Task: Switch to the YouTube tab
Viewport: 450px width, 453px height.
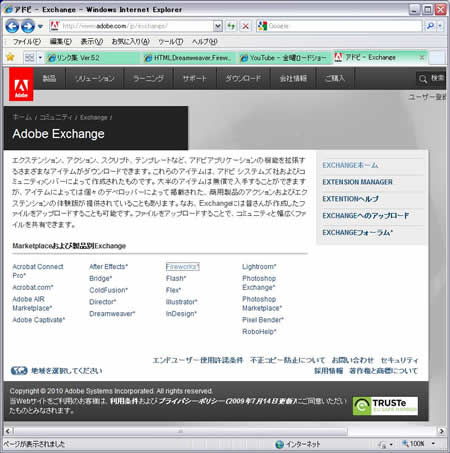Action: [x=284, y=58]
